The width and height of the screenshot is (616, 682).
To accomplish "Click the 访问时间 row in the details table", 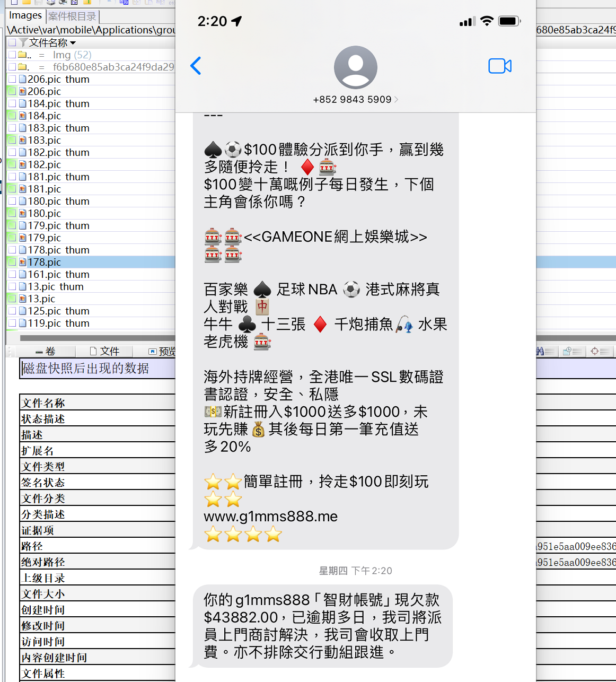I will click(98, 641).
